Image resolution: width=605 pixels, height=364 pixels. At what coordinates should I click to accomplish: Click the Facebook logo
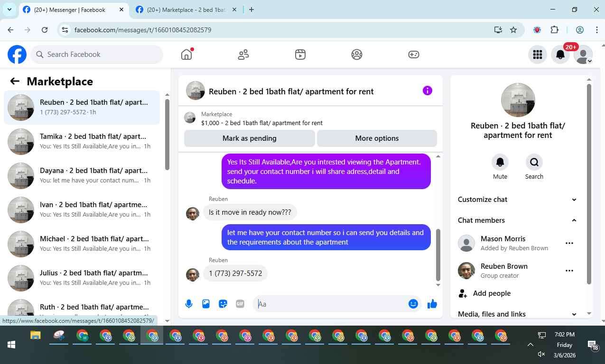click(17, 55)
